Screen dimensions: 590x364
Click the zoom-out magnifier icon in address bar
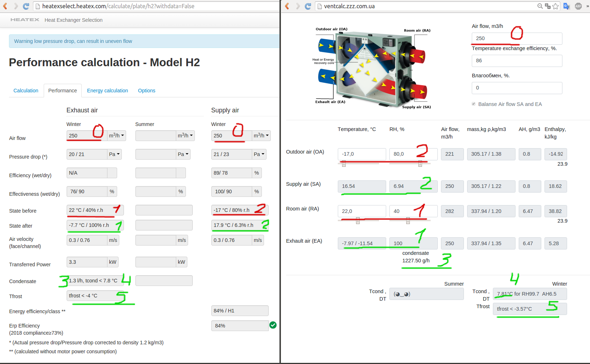540,6
